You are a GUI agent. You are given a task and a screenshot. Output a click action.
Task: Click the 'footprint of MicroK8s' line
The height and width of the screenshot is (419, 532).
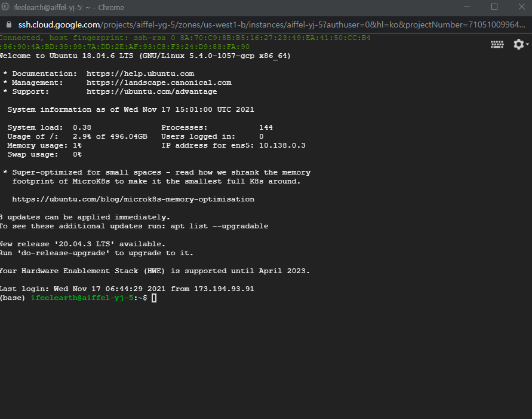coord(156,181)
